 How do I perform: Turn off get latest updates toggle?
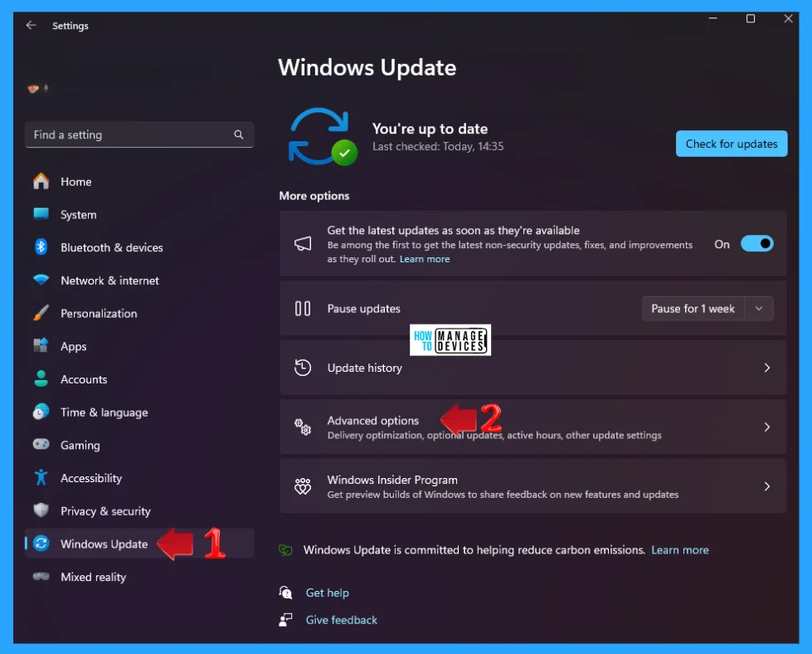click(x=756, y=243)
